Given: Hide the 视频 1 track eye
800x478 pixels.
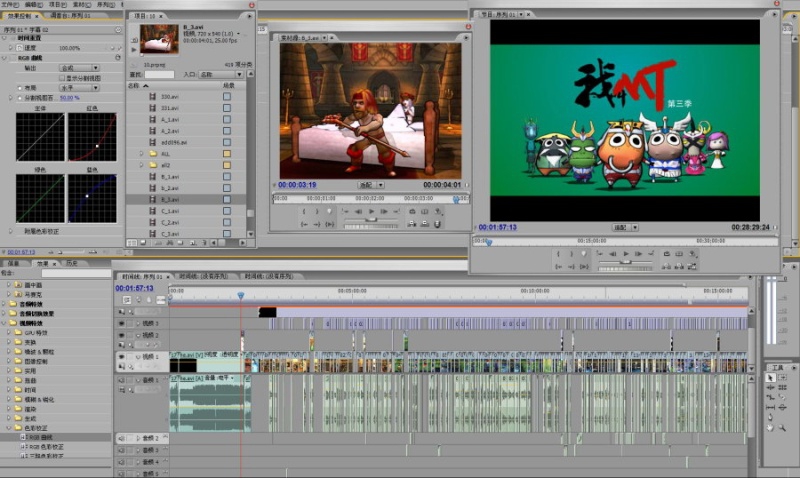Looking at the screenshot, I should click(x=121, y=357).
